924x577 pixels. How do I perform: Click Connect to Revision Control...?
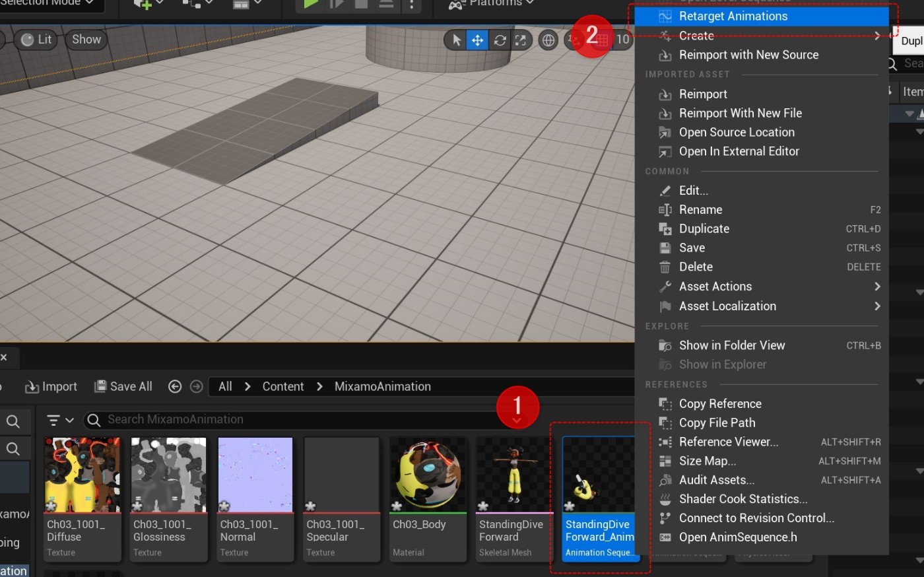point(762,518)
